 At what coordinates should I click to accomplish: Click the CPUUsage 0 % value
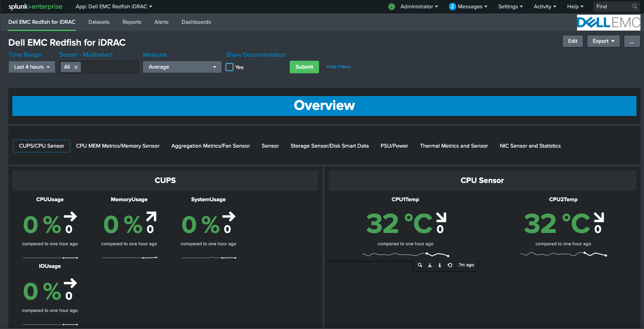[42, 225]
